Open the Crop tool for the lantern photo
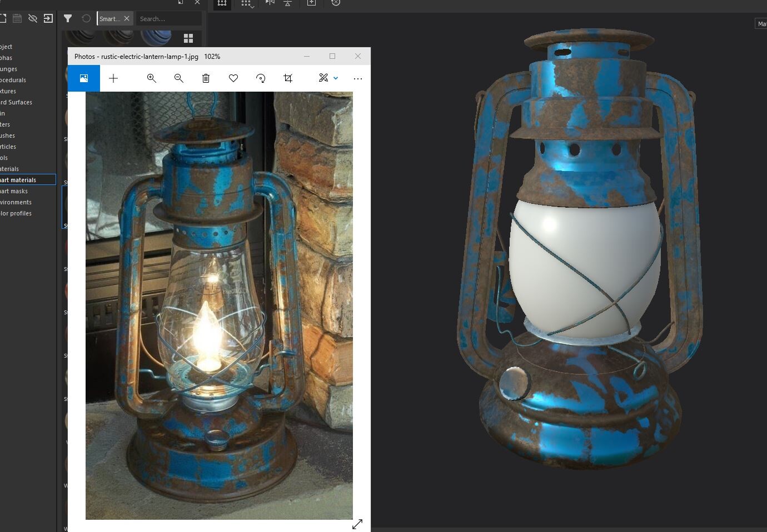767x532 pixels. click(288, 78)
